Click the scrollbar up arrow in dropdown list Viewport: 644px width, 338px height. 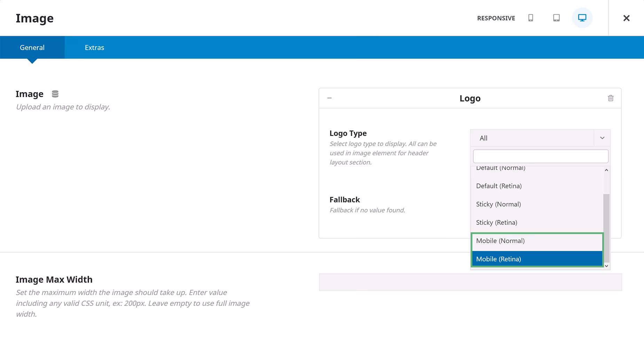pos(606,170)
